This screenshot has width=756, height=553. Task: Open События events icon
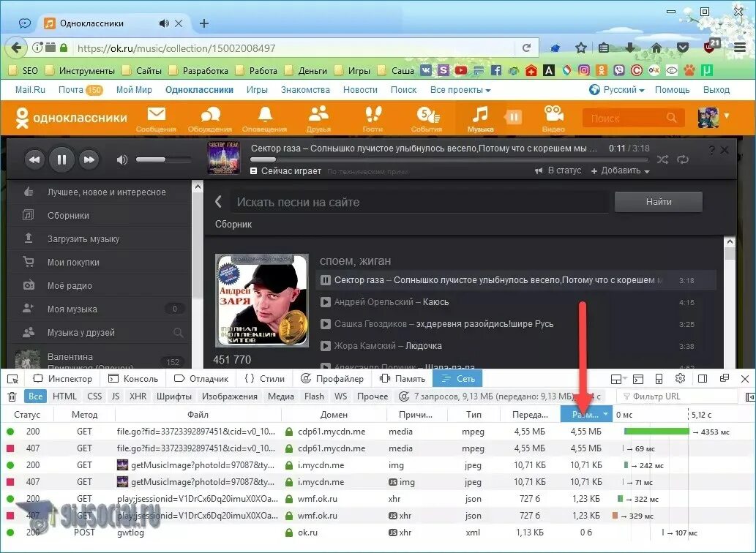(427, 119)
